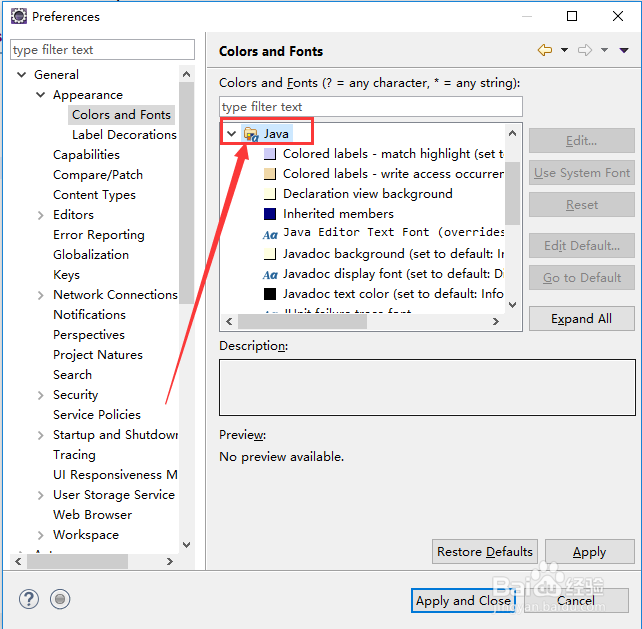Select Notifications in the tree
The image size is (642, 629).
[x=89, y=315]
